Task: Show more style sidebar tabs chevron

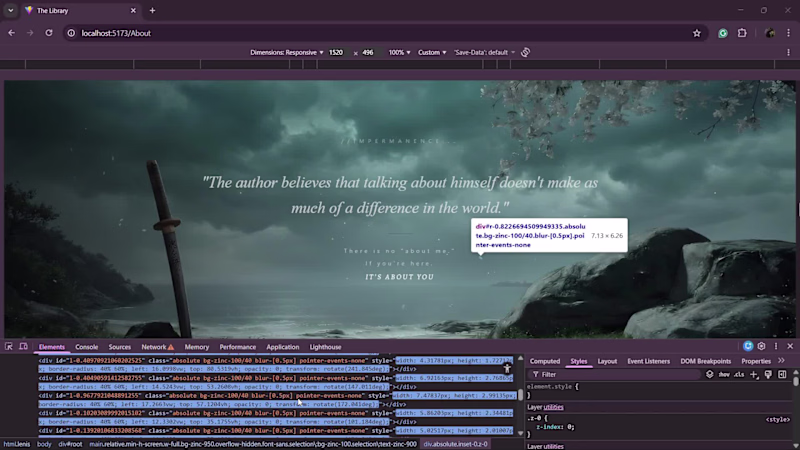Action: point(781,361)
